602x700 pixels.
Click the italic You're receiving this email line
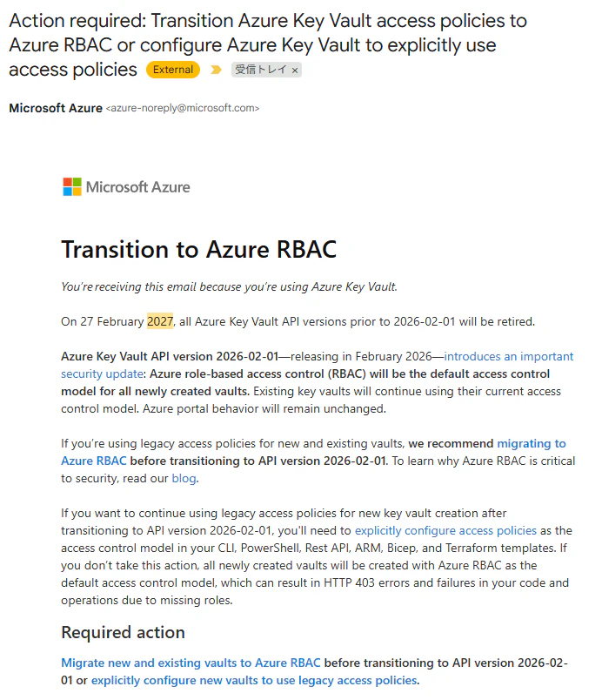click(229, 286)
